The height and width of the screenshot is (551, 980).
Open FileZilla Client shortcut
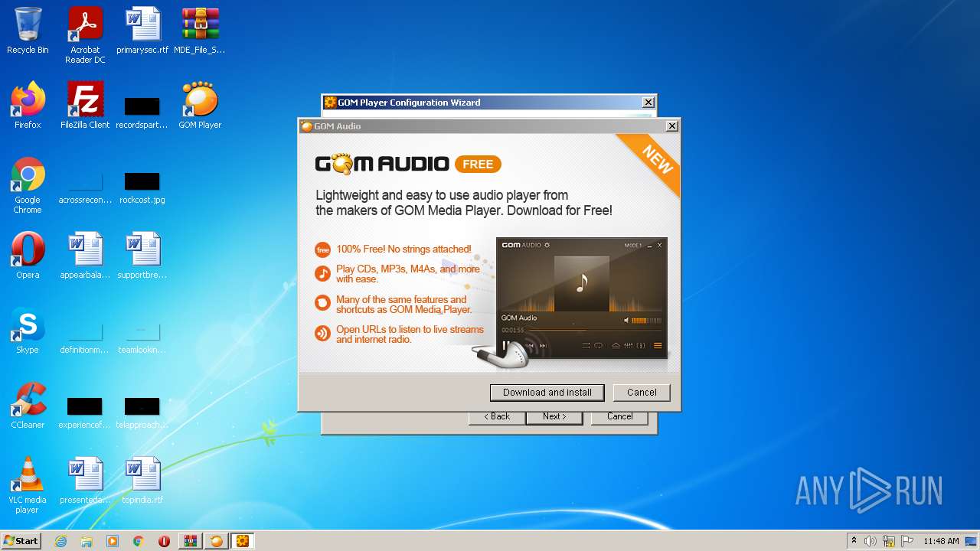(x=85, y=106)
